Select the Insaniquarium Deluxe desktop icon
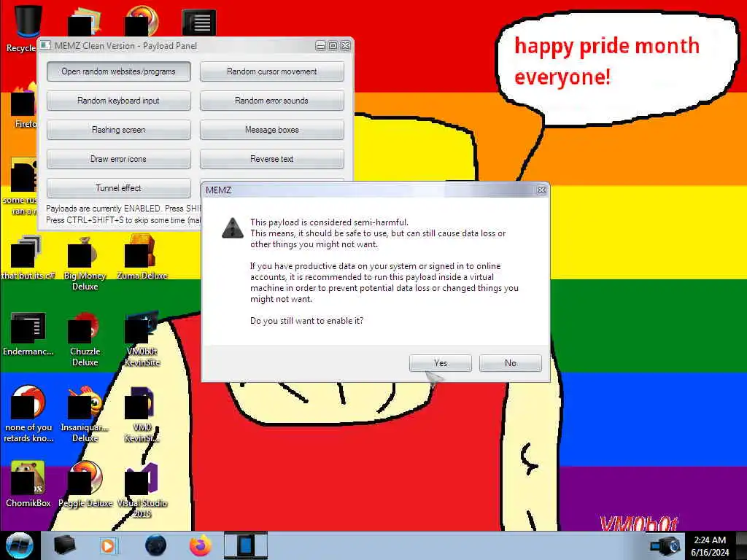Screen dimensions: 747x560 tap(85, 414)
